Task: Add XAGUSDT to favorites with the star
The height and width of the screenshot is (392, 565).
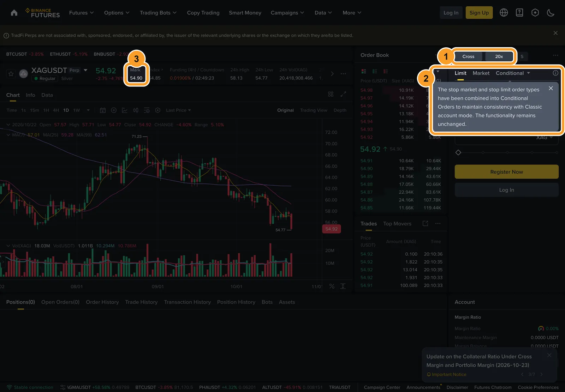Action: pos(11,74)
